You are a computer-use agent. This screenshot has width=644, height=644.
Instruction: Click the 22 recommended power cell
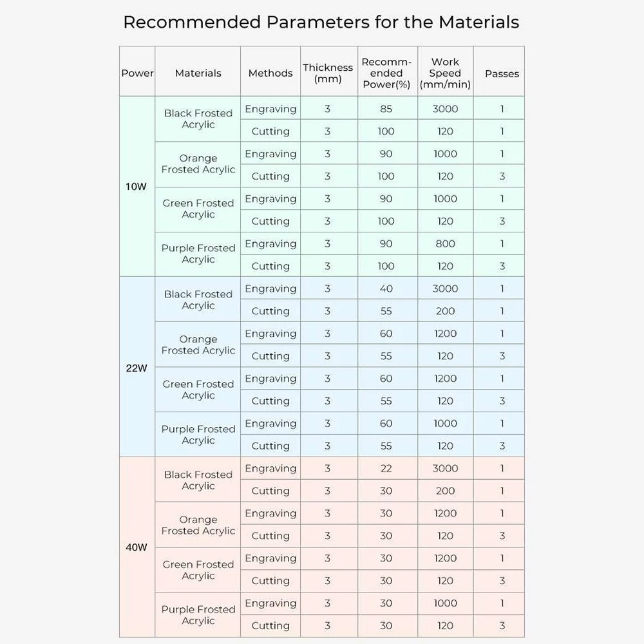pos(386,468)
